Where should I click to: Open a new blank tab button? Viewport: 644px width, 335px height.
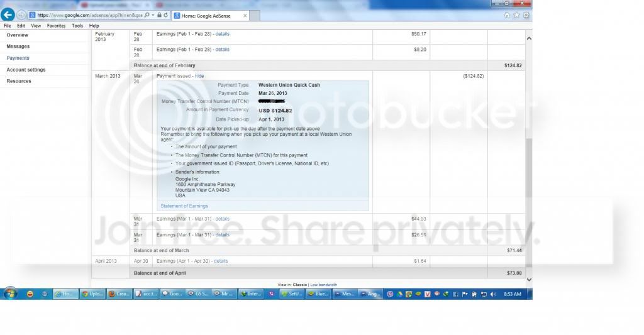pos(255,16)
